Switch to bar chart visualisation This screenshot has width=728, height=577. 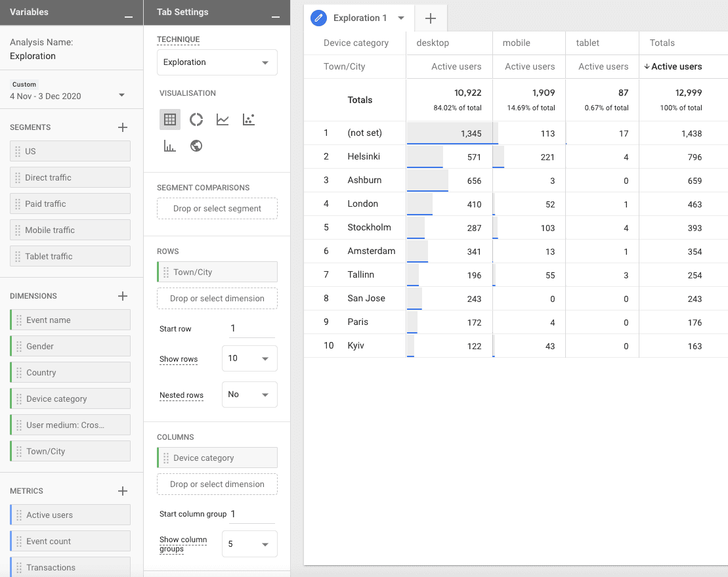[x=170, y=146]
